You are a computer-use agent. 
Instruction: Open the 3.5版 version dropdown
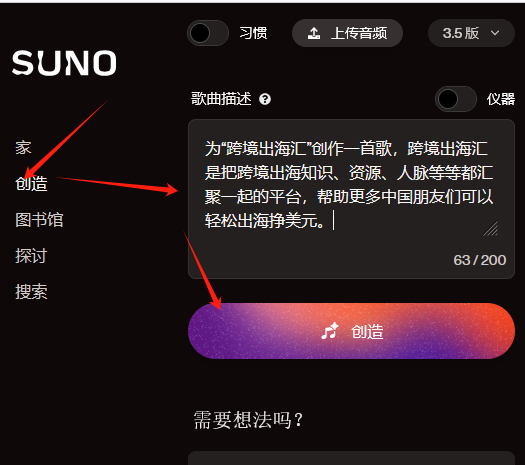click(x=471, y=33)
